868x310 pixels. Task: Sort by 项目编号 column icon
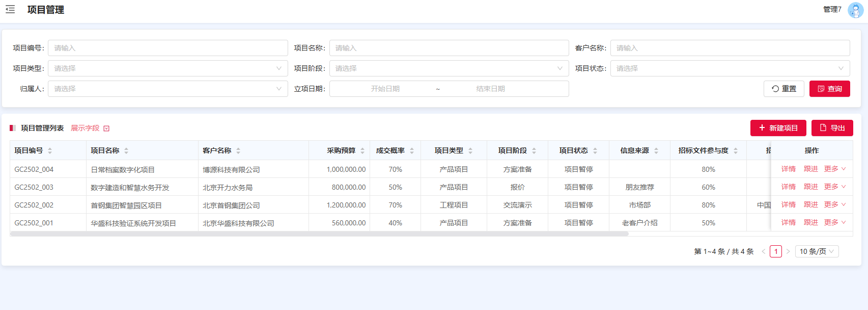click(50, 151)
